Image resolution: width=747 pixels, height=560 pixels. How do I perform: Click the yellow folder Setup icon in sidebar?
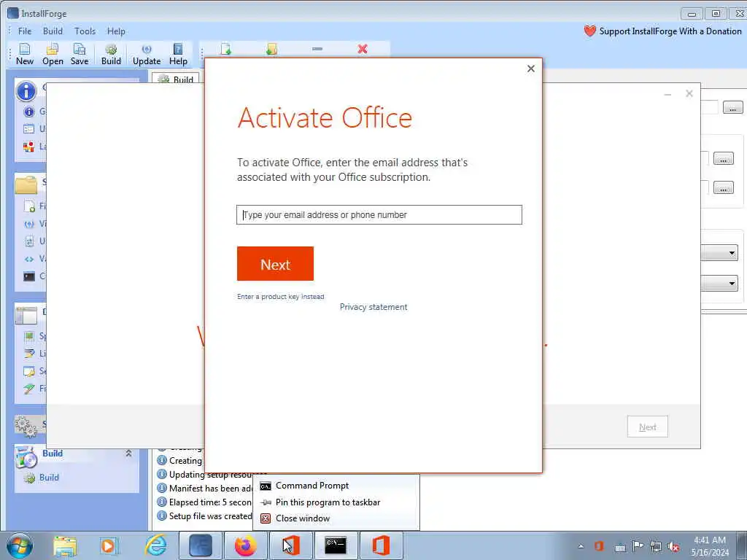pos(26,184)
